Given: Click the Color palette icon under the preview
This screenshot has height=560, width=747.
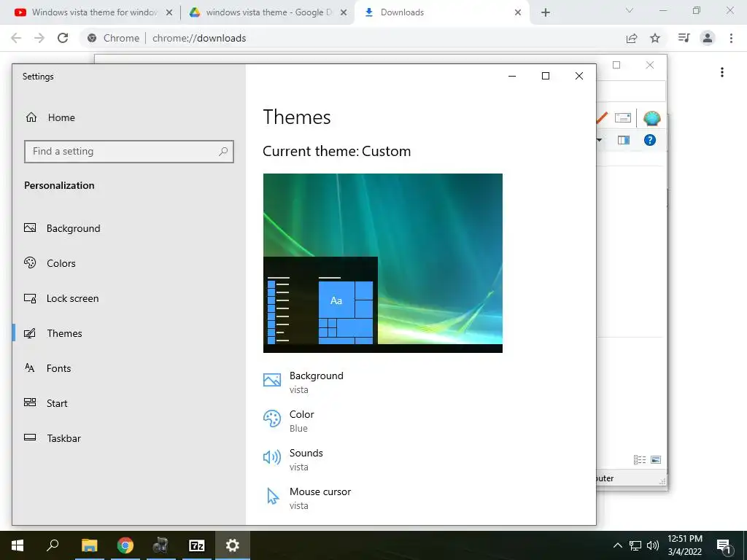Looking at the screenshot, I should [x=272, y=419].
